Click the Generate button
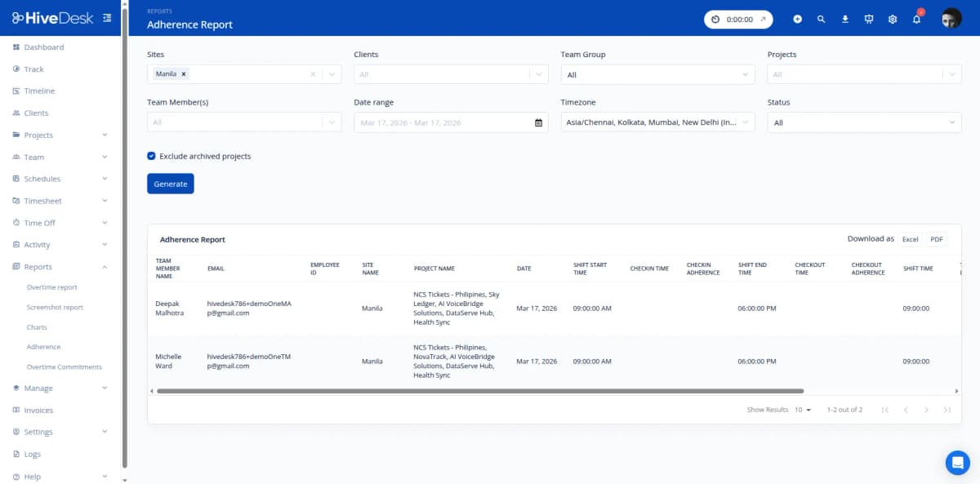Viewport: 980px width, 484px height. [170, 184]
